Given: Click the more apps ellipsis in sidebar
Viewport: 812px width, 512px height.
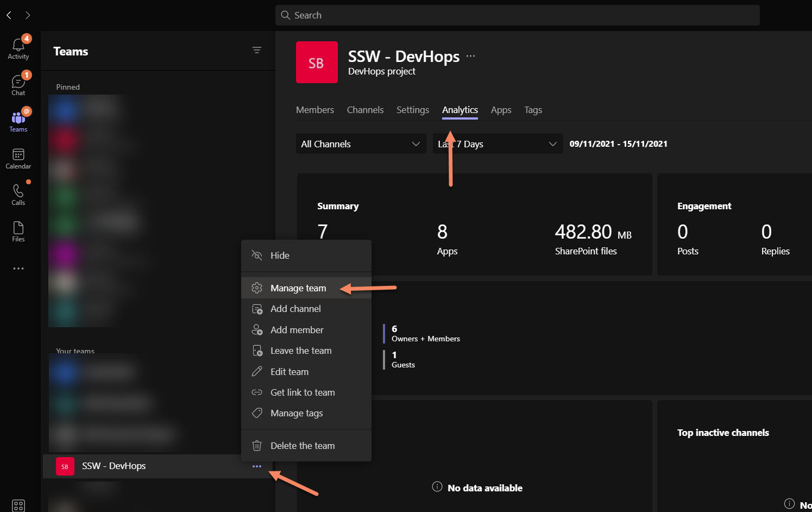Looking at the screenshot, I should [18, 269].
